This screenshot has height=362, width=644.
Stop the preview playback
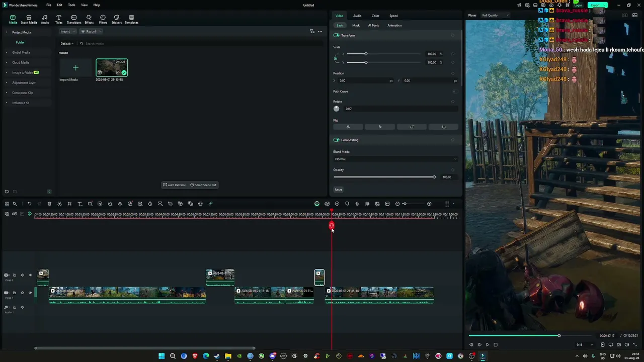[496, 345]
